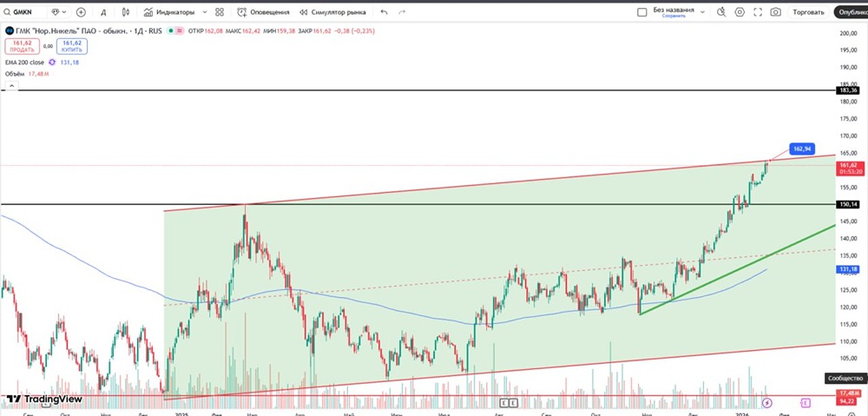
Task: Open the diamond plan dropdown
Action: pos(59,11)
